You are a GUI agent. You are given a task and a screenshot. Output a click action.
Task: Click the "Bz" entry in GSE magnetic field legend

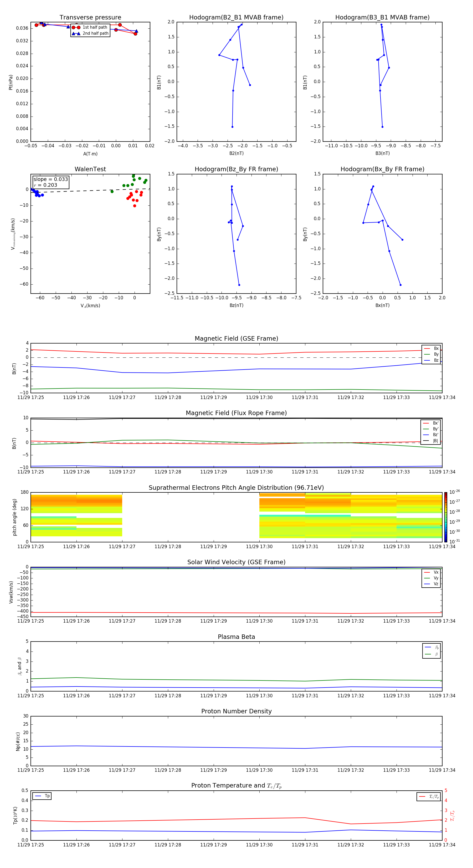[431, 361]
